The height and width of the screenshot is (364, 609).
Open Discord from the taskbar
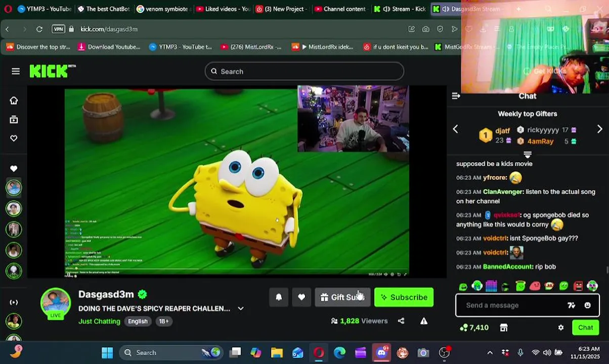[381, 353]
